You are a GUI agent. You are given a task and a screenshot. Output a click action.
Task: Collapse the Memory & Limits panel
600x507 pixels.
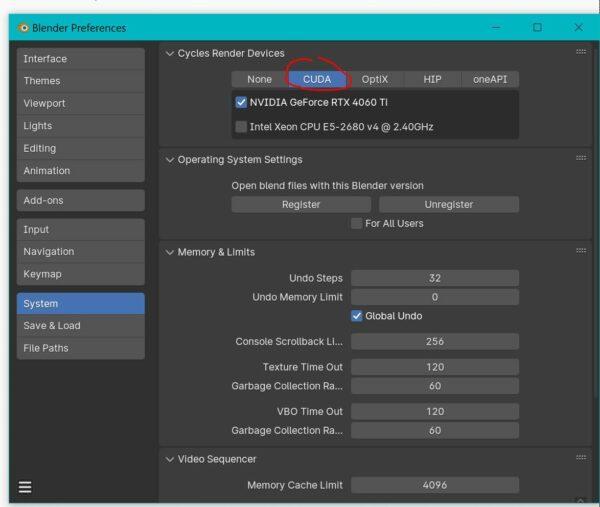(x=170, y=252)
